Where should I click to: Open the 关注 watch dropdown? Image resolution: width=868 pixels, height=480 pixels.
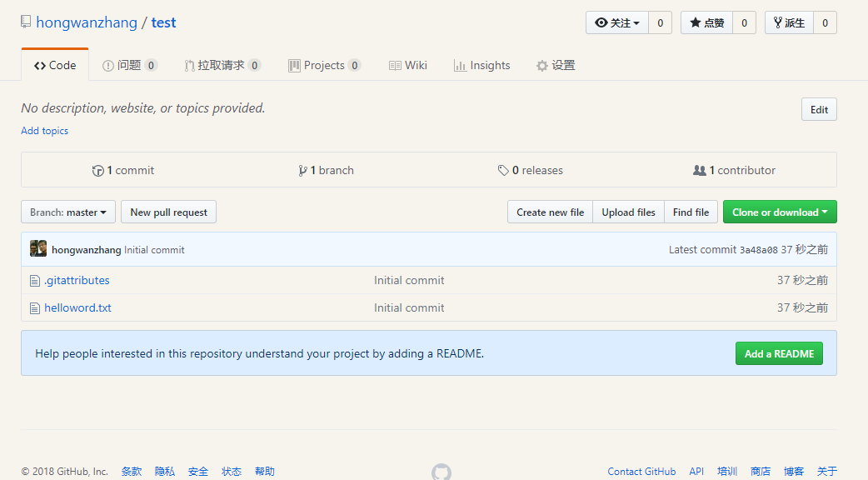tap(617, 23)
